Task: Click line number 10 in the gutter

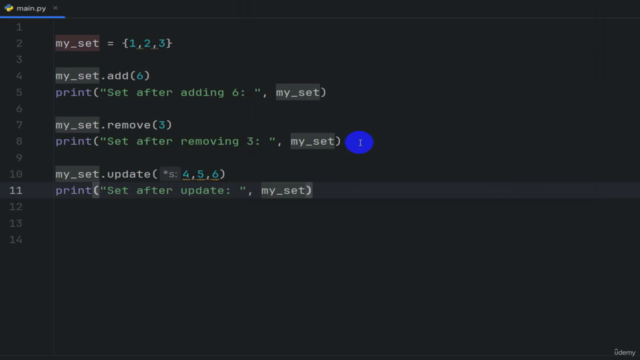Action: [16, 174]
